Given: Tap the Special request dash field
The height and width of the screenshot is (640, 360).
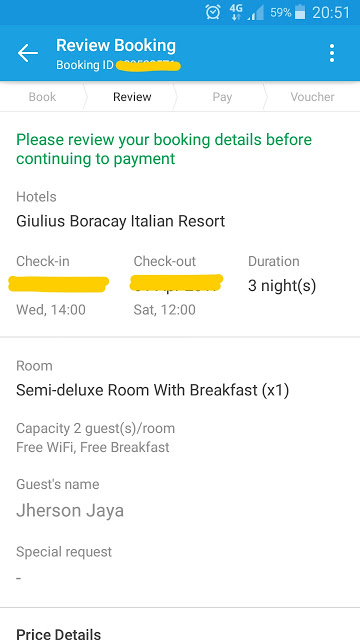Looking at the screenshot, I should pos(19,578).
